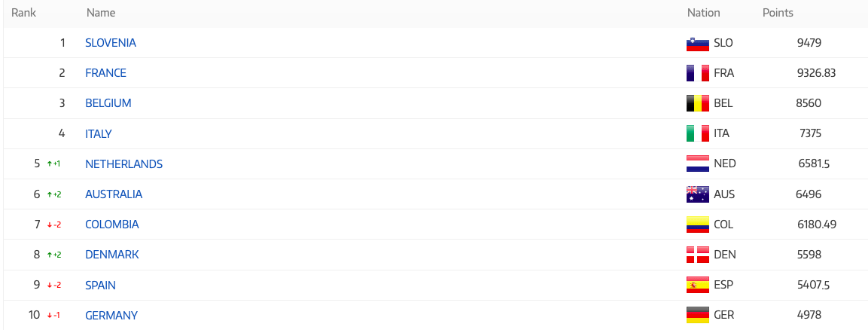
Task: Click the Germany flag icon
Action: 698,315
